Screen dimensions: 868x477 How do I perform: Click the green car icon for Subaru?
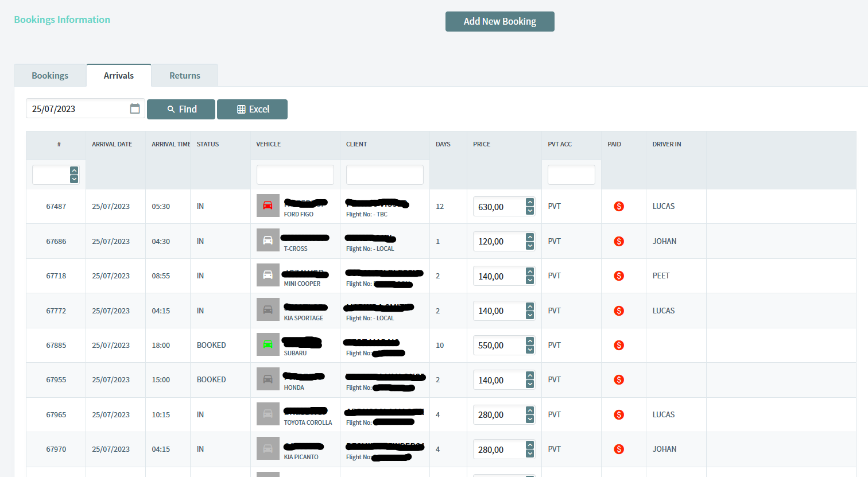[x=268, y=344]
